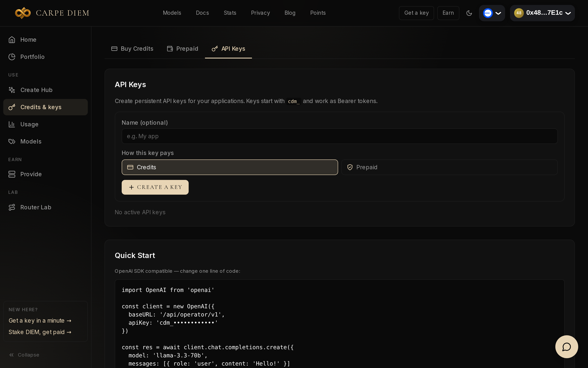Open Provide in the sidebar
This screenshot has height=368, width=588.
click(46, 174)
